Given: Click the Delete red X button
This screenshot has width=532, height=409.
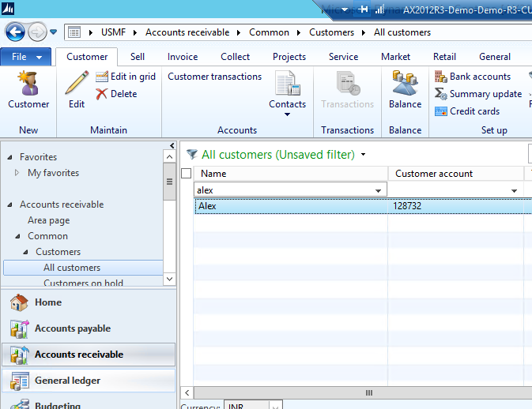Looking at the screenshot, I should click(x=116, y=94).
